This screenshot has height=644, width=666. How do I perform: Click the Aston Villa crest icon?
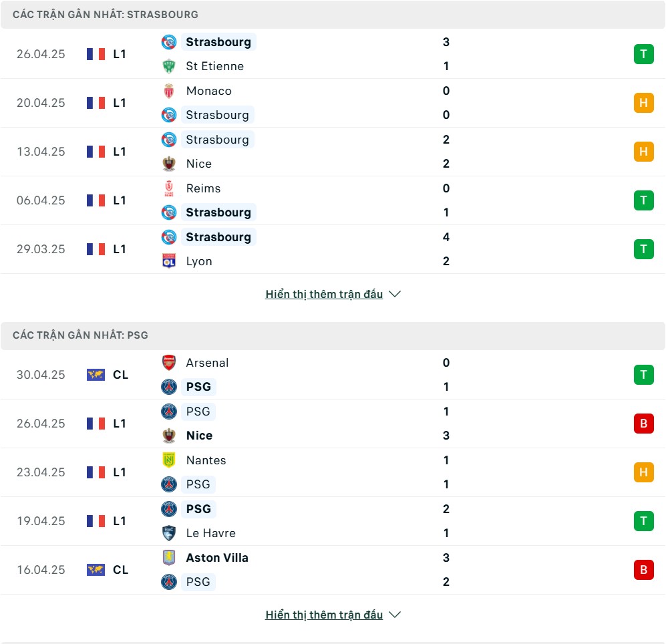169,558
